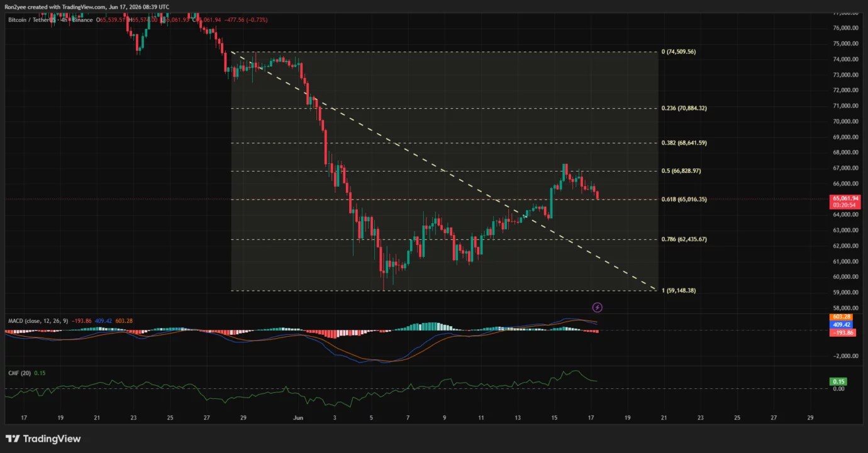Select the Bitcoin / TetherUS symbol title
This screenshot has width=868, height=453.
[31, 20]
